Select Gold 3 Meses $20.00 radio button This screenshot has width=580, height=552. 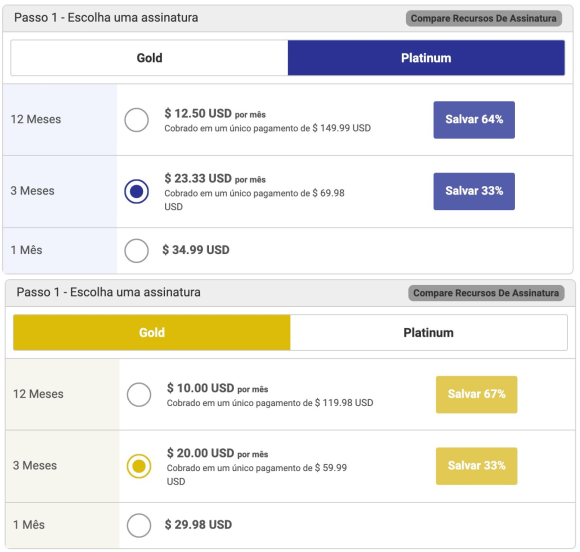[x=139, y=466]
